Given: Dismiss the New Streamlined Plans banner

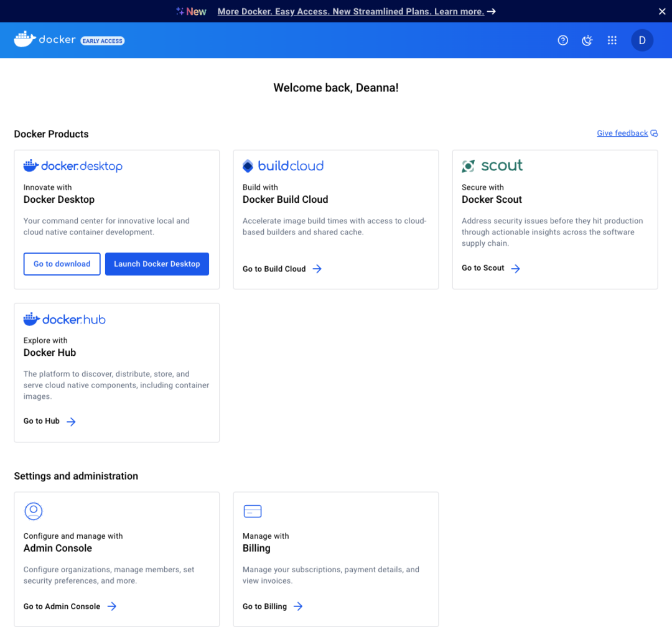Looking at the screenshot, I should pyautogui.click(x=661, y=11).
